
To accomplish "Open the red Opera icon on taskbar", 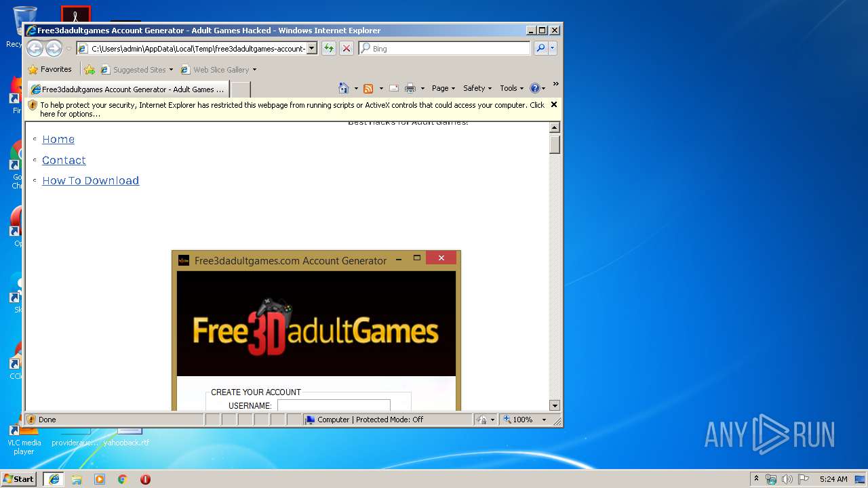I will click(x=145, y=479).
